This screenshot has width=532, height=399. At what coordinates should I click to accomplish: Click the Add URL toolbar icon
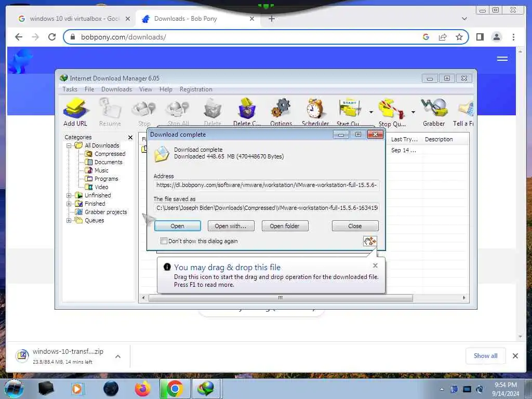[75, 112]
